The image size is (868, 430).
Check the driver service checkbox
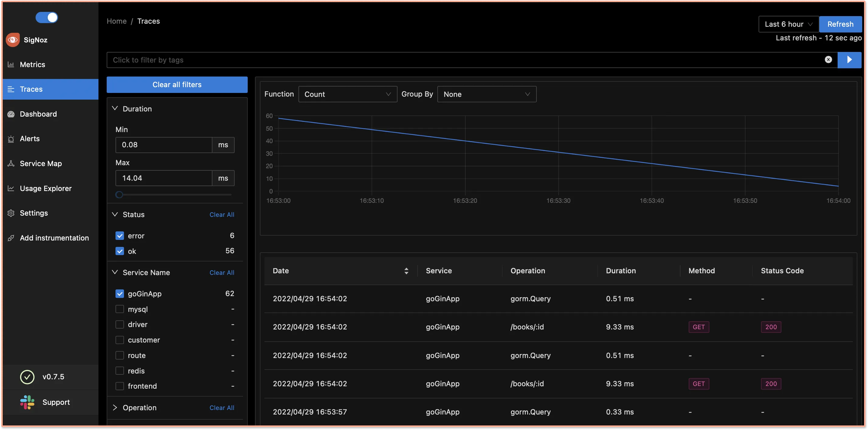point(120,325)
